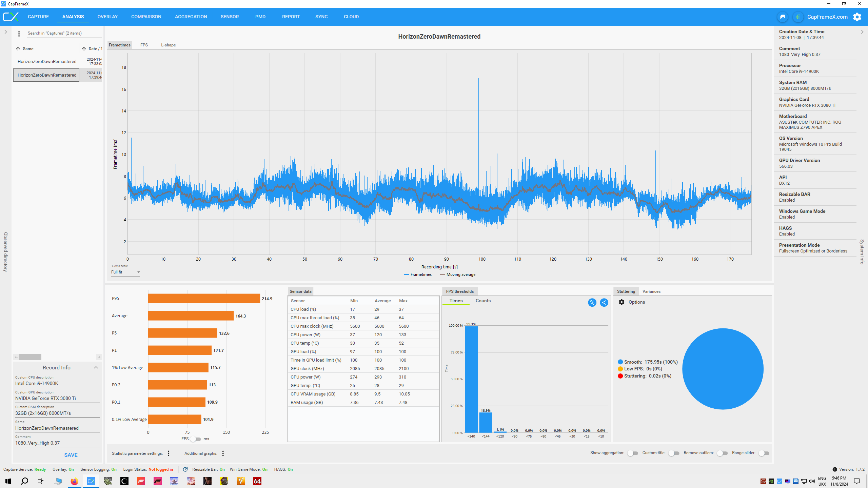Click the screenshot icon in the header
The image size is (868, 488).
pos(783,17)
